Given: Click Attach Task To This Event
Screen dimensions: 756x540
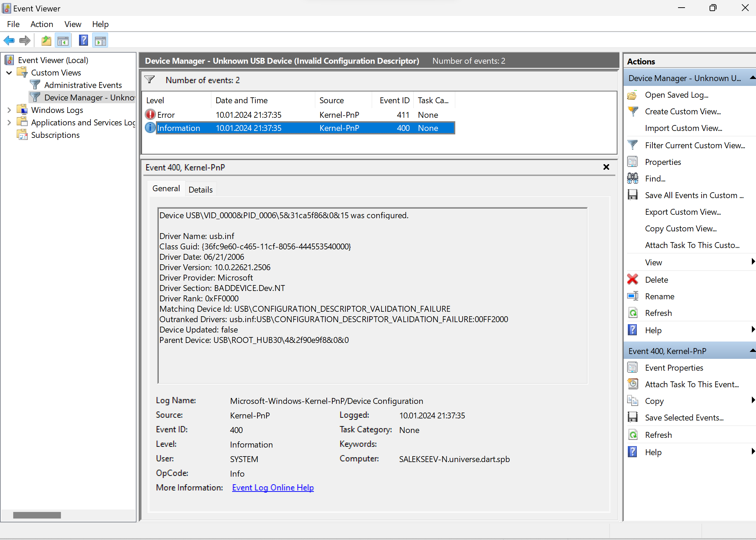Looking at the screenshot, I should 692,384.
